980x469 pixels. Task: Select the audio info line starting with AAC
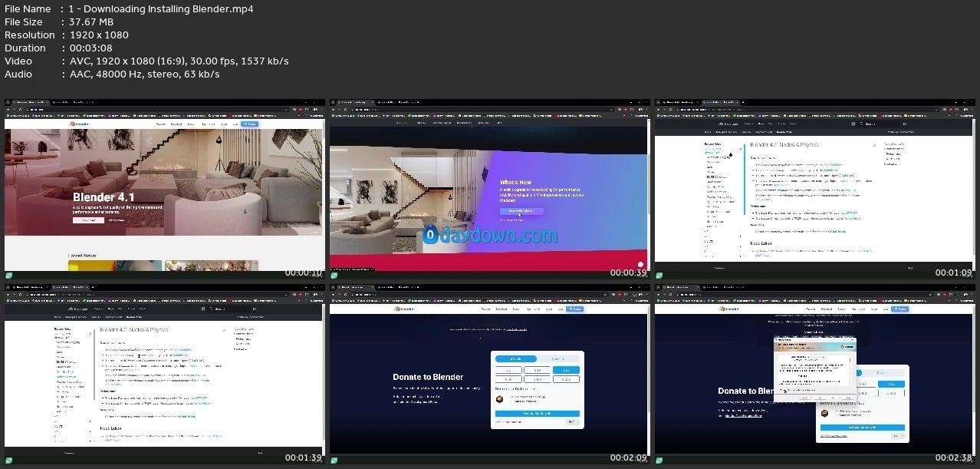tap(143, 74)
